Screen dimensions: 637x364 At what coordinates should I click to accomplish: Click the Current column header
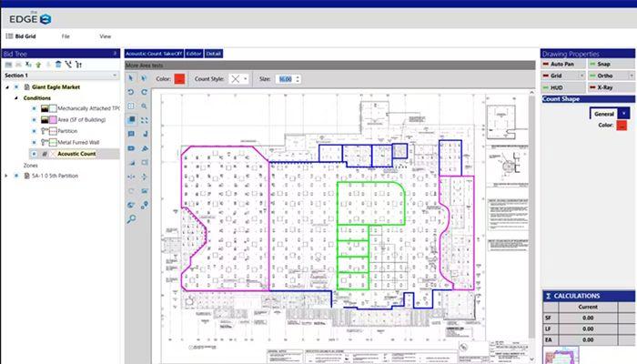pyautogui.click(x=588, y=308)
